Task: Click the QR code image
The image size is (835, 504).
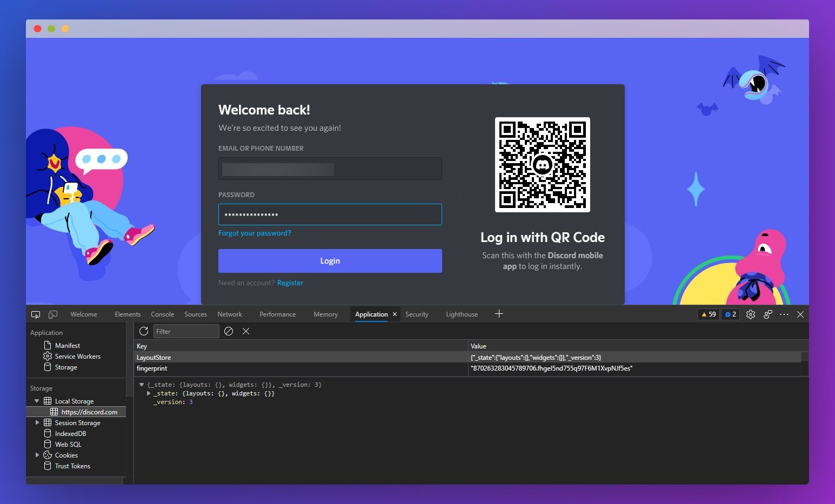Action: (x=543, y=165)
